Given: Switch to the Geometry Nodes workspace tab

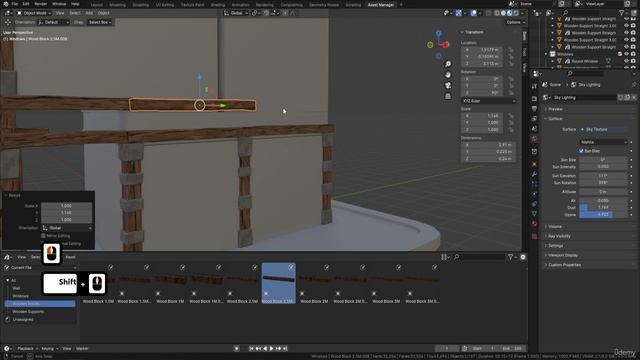Looking at the screenshot, I should pyautogui.click(x=324, y=5).
